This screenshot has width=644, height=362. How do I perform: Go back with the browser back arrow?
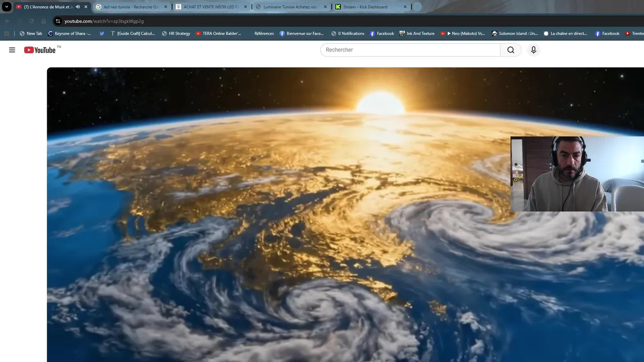coord(7,21)
